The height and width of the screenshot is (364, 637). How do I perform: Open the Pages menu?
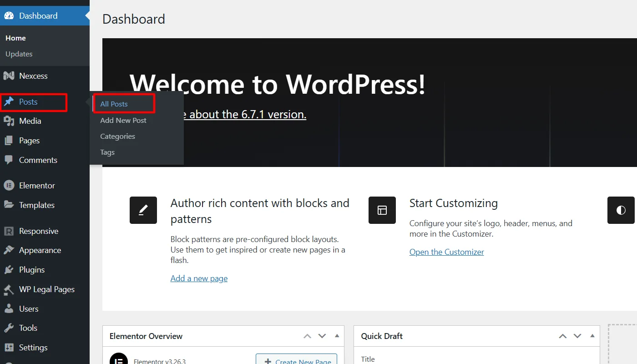click(45, 141)
